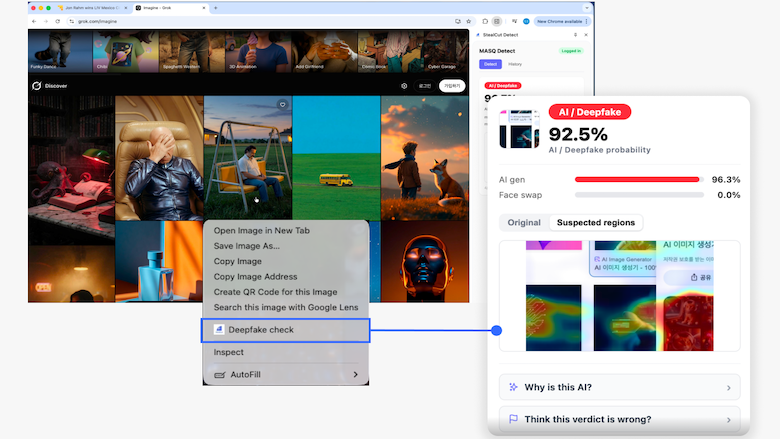The width and height of the screenshot is (780, 439).
Task: Open the new tab plus button
Action: pyautogui.click(x=215, y=8)
